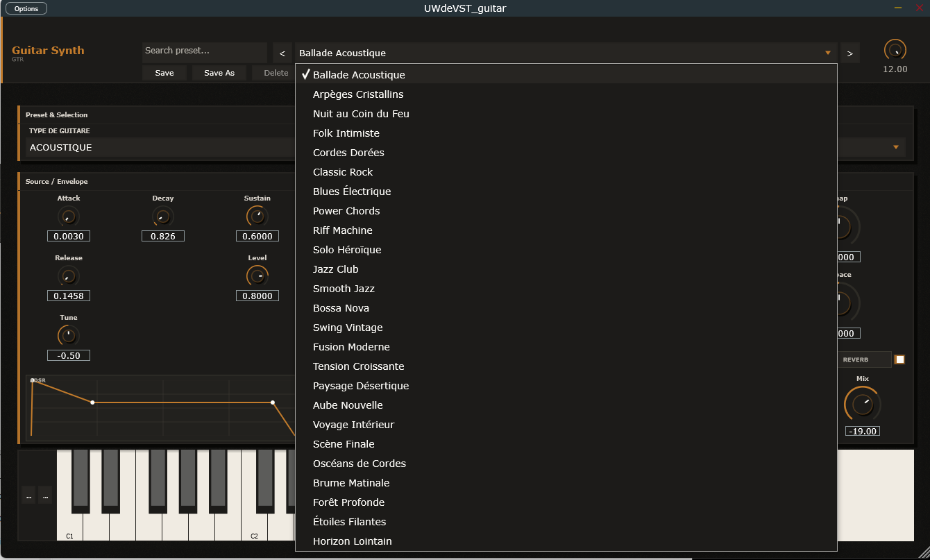Enable the Reverb effect checkbox
Viewport: 930px width, 560px height.
[900, 359]
